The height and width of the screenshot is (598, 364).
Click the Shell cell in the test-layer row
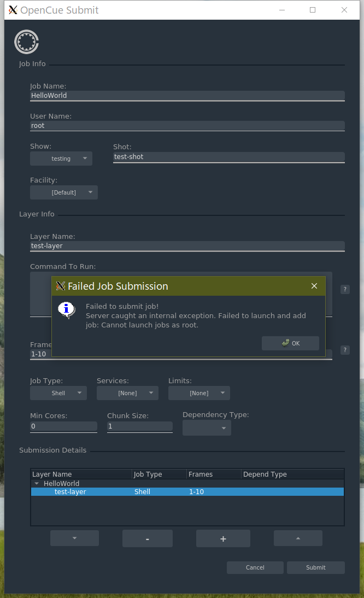[x=142, y=492]
